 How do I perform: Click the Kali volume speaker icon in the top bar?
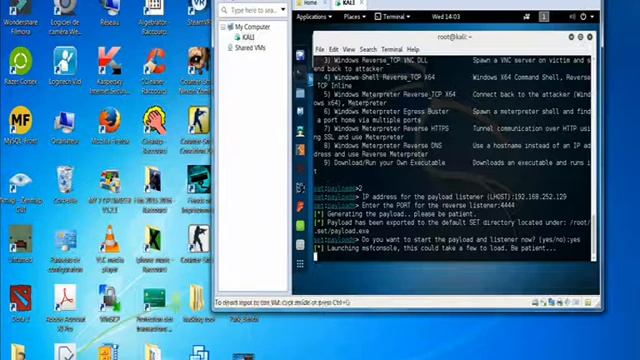[572, 17]
